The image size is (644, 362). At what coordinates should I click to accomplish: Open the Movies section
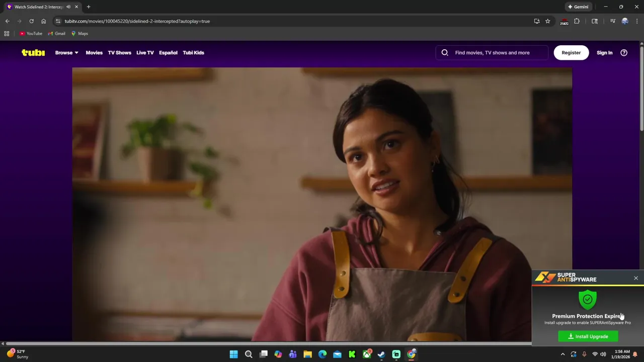[x=94, y=53]
